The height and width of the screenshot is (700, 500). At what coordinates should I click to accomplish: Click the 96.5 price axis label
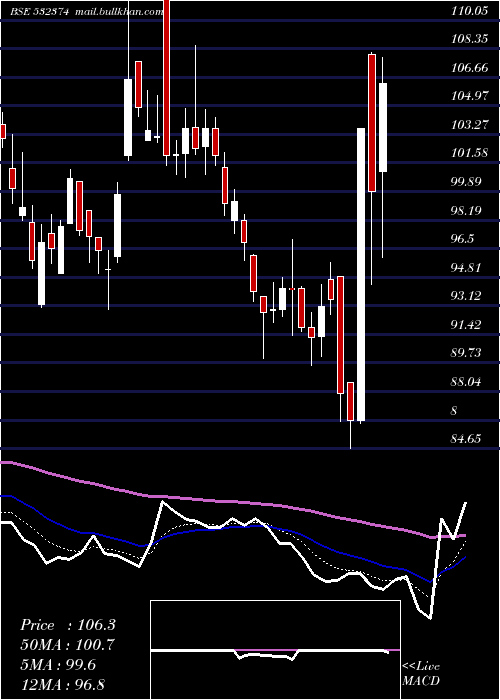click(x=462, y=239)
